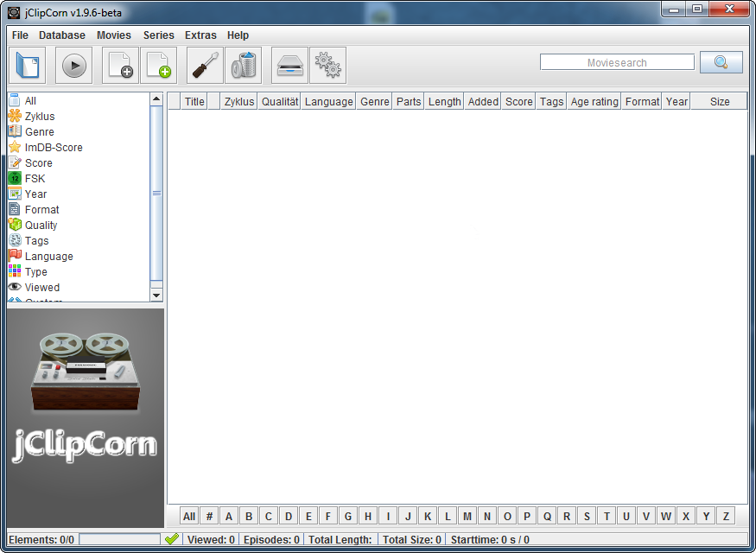Open the Help menu
The image size is (756, 553).
[238, 35]
